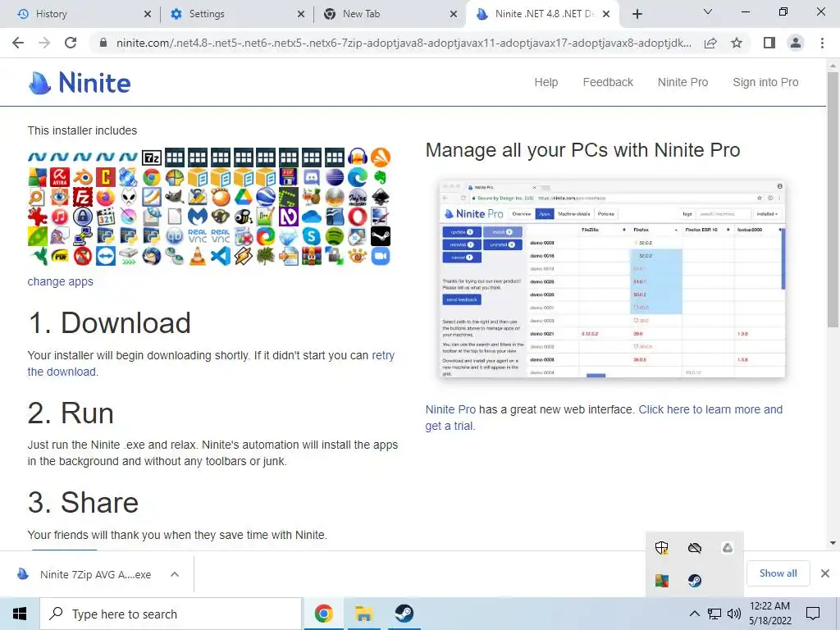Open a new browser tab

[x=637, y=14]
